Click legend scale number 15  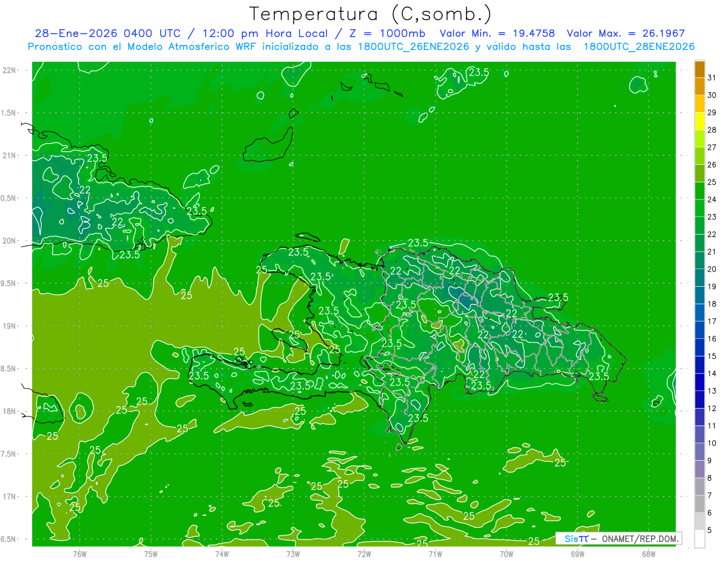712,356
